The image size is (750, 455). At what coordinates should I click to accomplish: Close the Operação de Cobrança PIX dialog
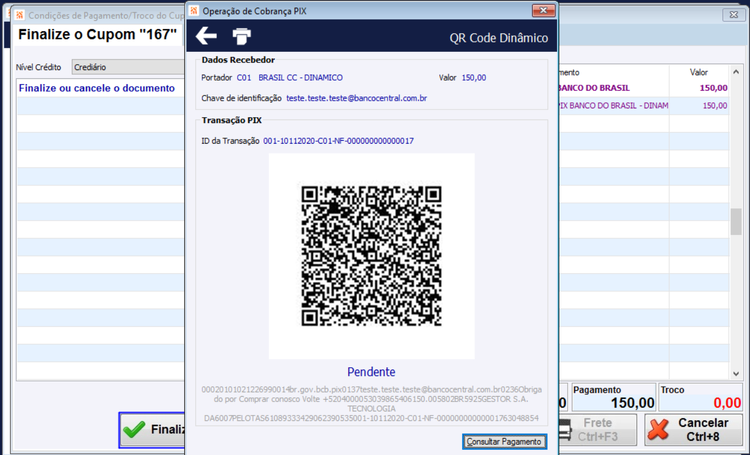pyautogui.click(x=543, y=11)
